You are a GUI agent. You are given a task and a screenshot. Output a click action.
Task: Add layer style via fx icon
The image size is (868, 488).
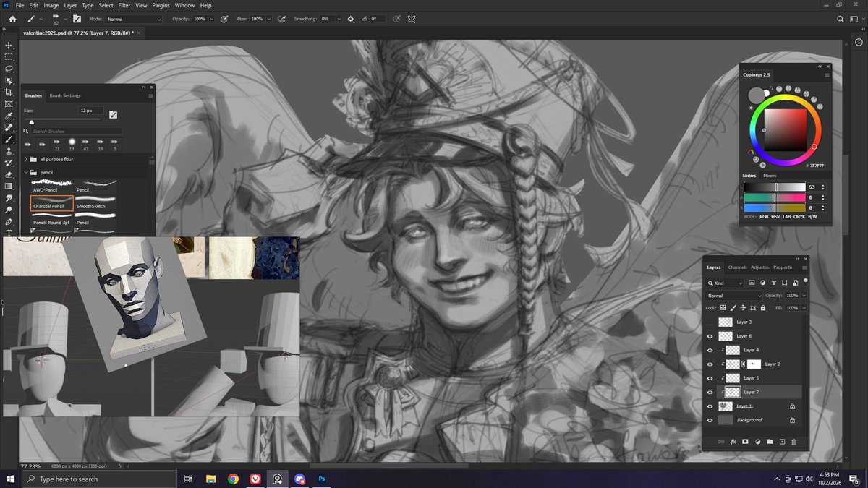[x=733, y=441]
